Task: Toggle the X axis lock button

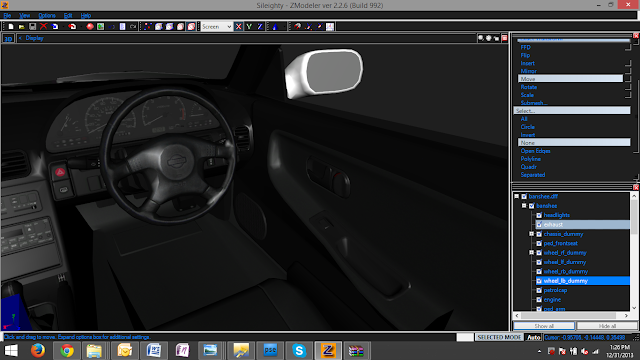Action: coord(238,27)
